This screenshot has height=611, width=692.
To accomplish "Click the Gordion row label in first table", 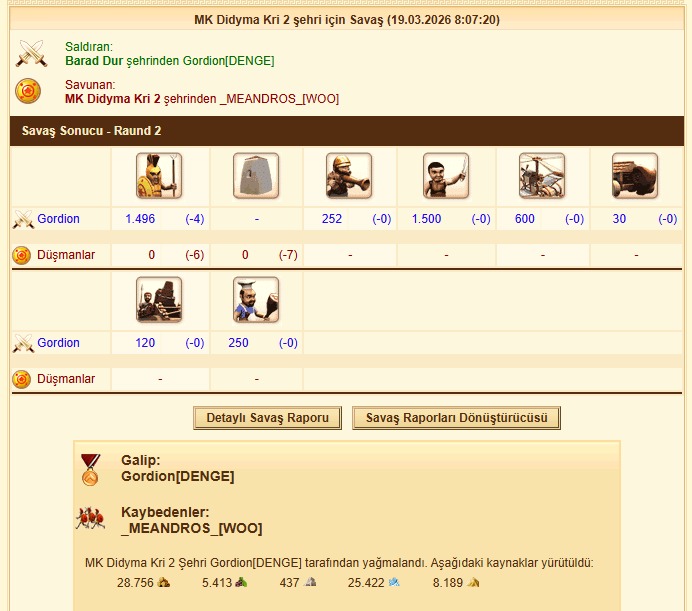I will point(58,219).
